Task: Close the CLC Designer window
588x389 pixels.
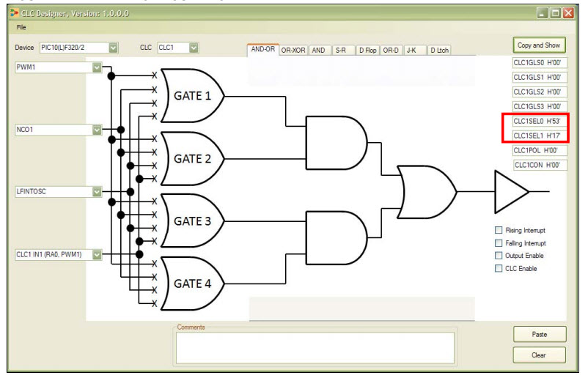Action: click(568, 13)
